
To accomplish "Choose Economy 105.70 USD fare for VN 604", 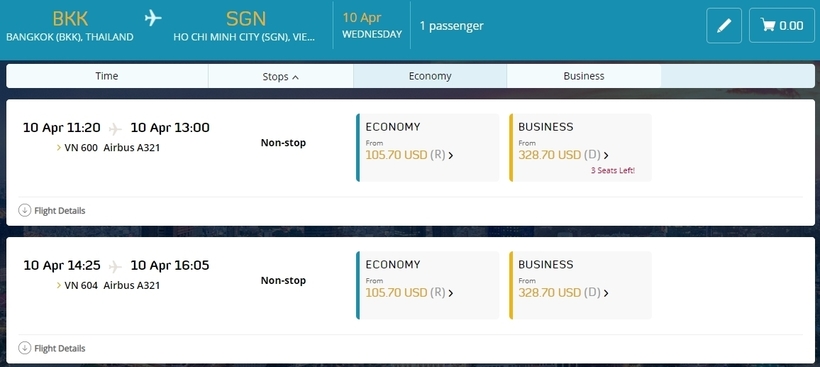I will 427,285.
